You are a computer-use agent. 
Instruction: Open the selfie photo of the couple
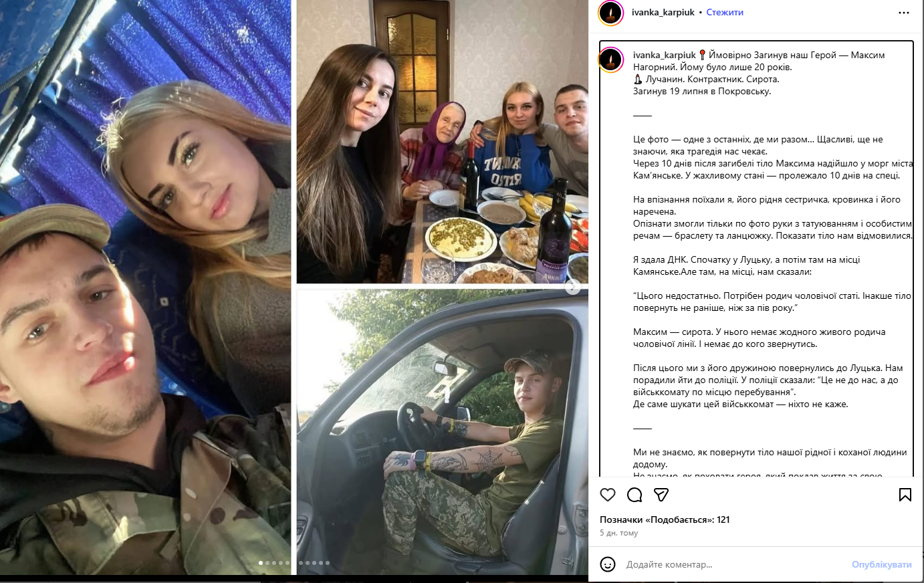[x=146, y=287]
